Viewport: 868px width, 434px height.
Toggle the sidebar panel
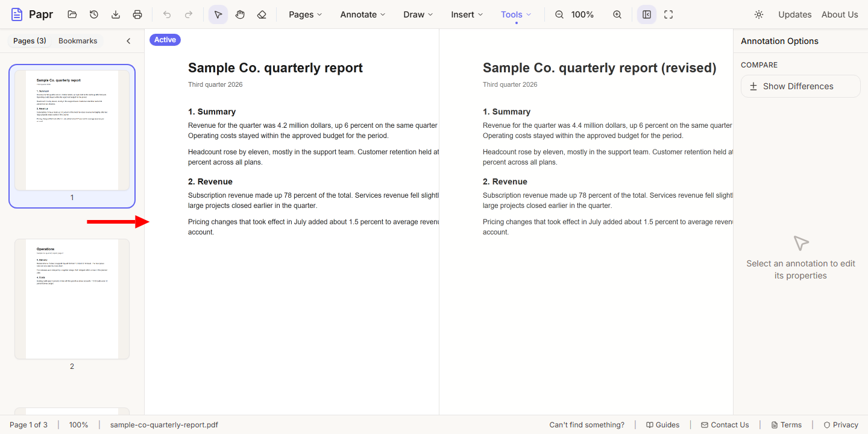click(647, 14)
